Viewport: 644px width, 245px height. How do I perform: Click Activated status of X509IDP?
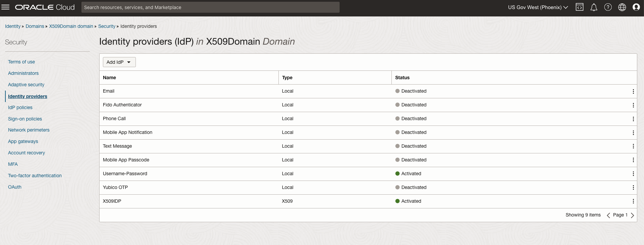pos(408,201)
